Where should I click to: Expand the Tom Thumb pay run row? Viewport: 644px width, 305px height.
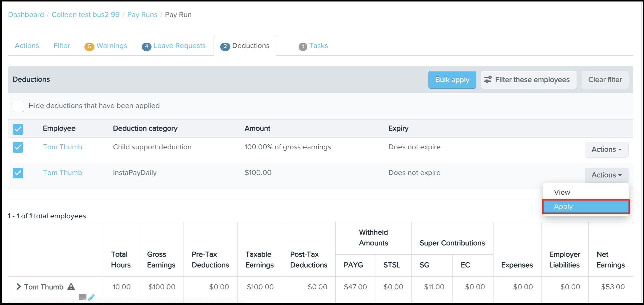tap(19, 287)
